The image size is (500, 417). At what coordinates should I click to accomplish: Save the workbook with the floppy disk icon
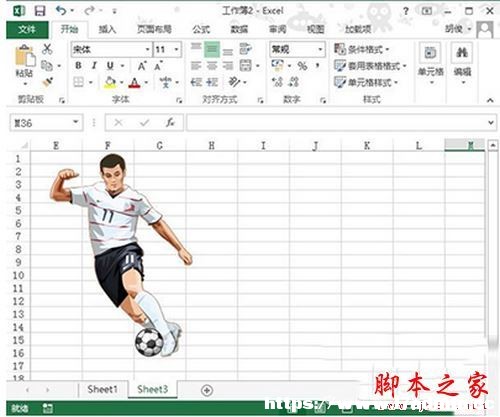pyautogui.click(x=40, y=11)
